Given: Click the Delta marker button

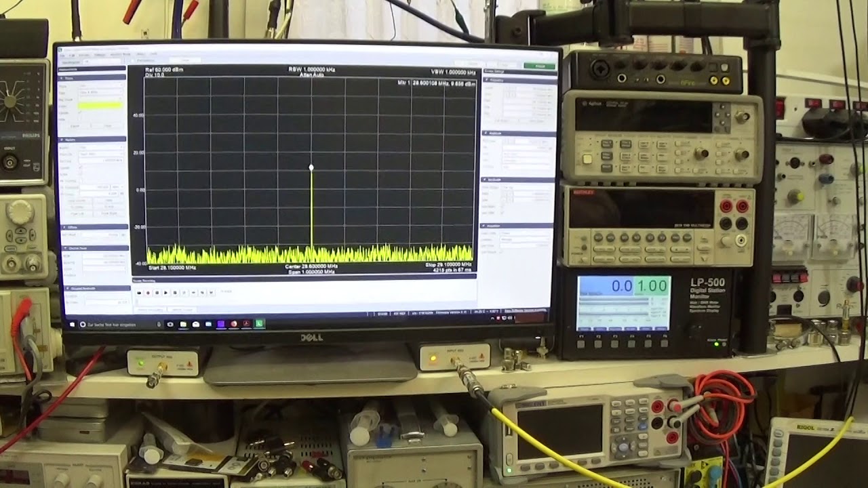Looking at the screenshot, I should (x=108, y=200).
